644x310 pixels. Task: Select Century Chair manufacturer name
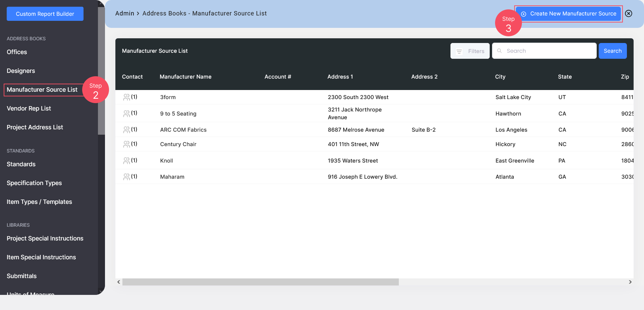178,144
